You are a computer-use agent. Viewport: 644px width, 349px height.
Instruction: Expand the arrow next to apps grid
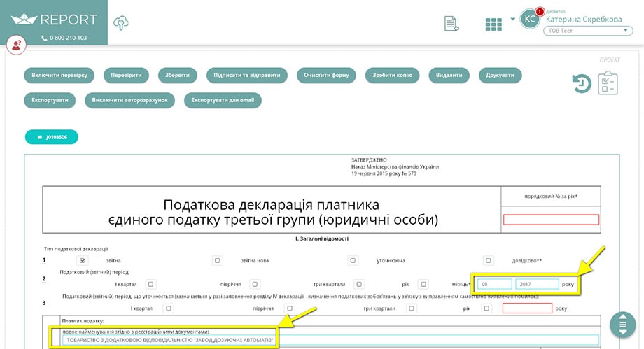pyautogui.click(x=512, y=19)
